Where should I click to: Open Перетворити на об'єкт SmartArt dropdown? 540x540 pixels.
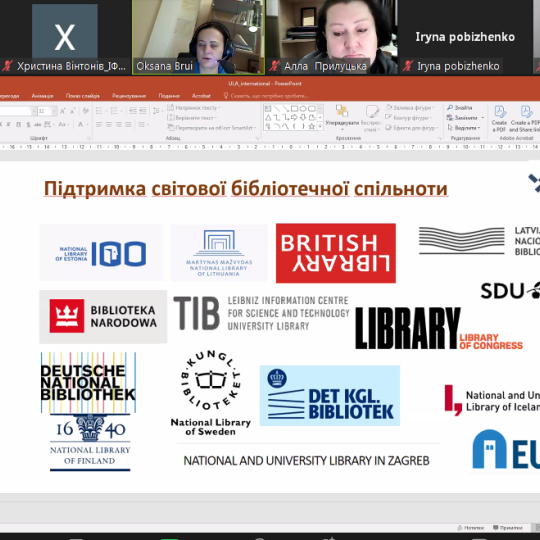(x=212, y=128)
